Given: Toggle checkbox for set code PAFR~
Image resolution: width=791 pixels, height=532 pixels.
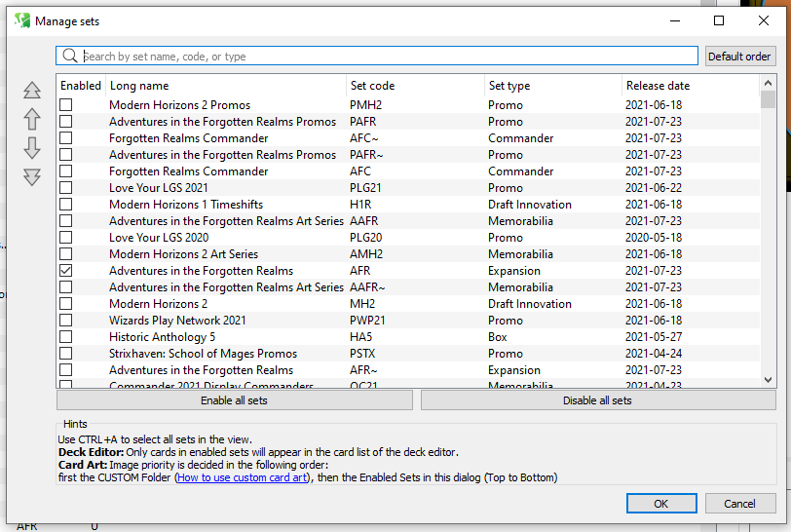Looking at the screenshot, I should [x=65, y=155].
